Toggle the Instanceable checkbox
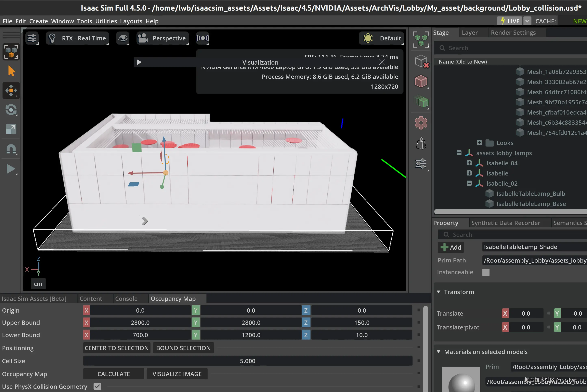Image resolution: width=587 pixels, height=392 pixels. coord(486,272)
